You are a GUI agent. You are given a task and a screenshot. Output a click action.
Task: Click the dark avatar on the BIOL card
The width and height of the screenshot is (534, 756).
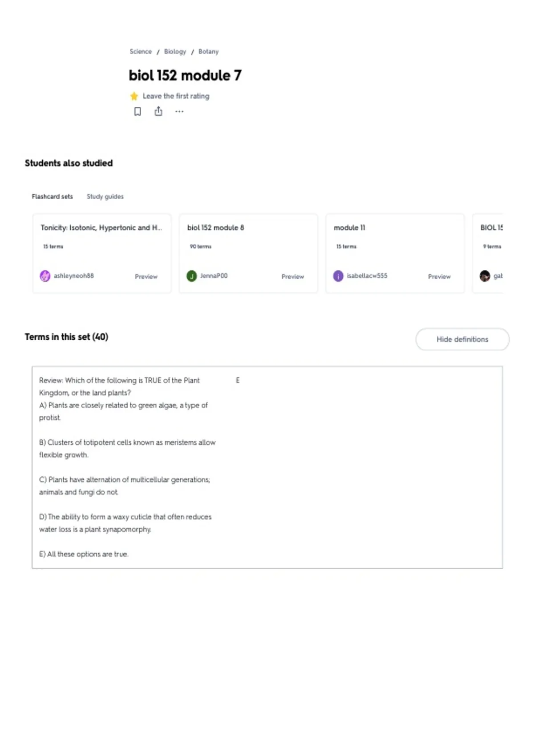tap(485, 276)
